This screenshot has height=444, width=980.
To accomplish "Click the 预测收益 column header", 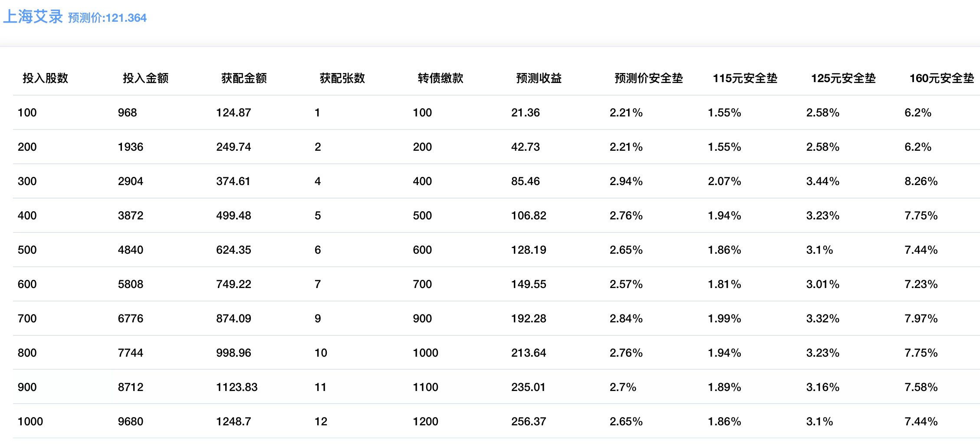I will click(539, 78).
